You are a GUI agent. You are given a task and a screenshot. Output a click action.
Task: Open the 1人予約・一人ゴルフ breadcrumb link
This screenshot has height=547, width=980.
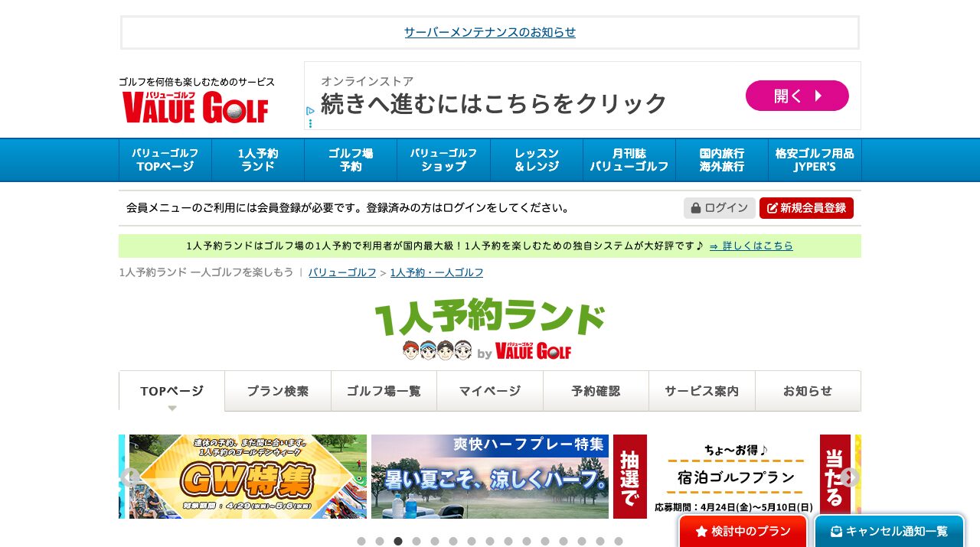pos(436,272)
